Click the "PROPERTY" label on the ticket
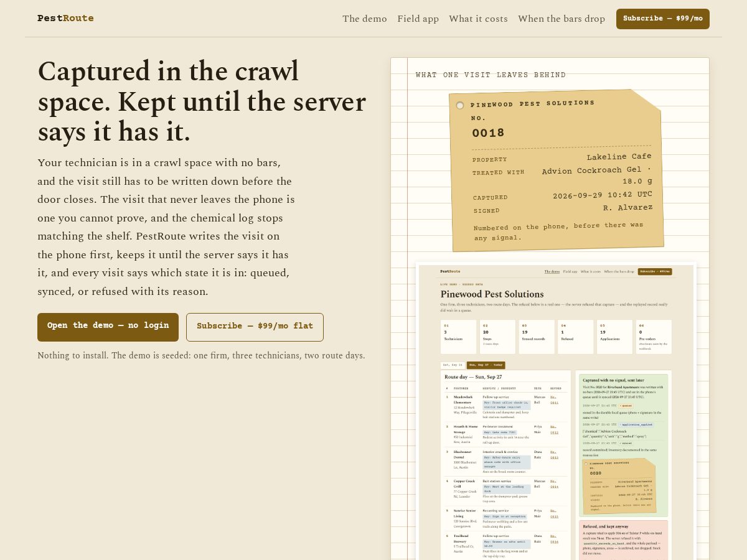The height and width of the screenshot is (560, 747). 489,160
